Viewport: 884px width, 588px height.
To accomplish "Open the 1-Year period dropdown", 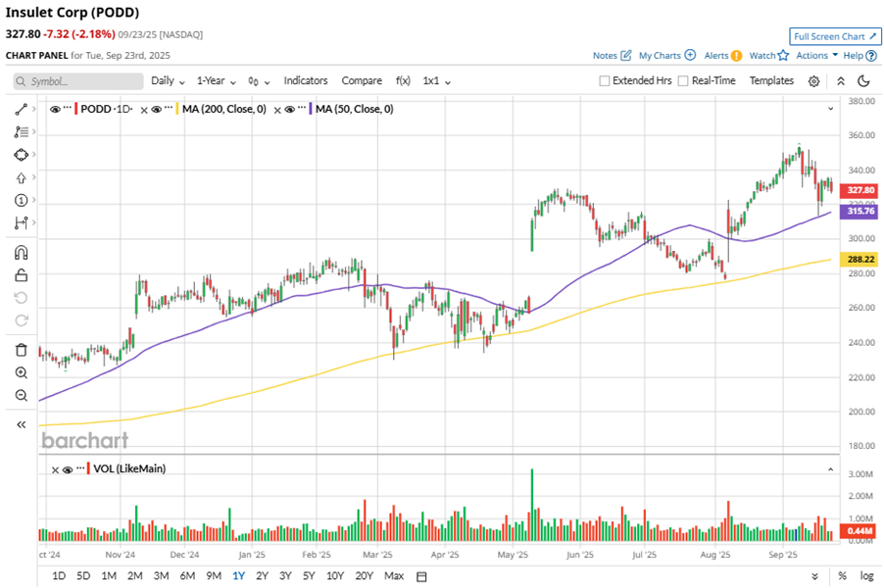I will pos(216,80).
